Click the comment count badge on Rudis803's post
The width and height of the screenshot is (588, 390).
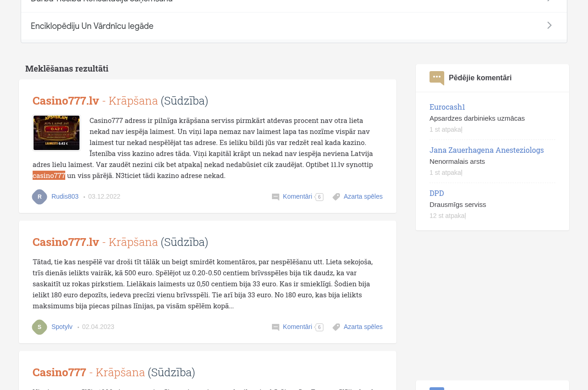tap(319, 197)
